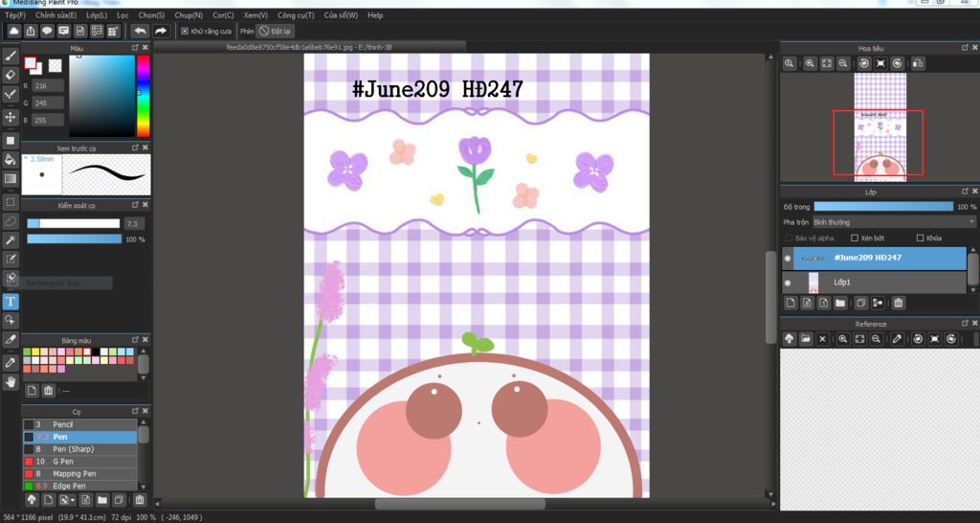Activate the Text tool
This screenshot has width=980, height=523.
10,302
